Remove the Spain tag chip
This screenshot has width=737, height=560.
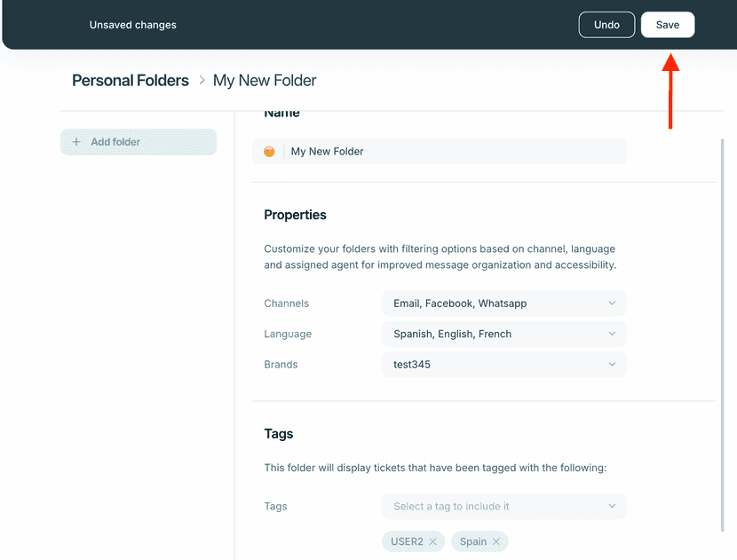click(x=495, y=541)
